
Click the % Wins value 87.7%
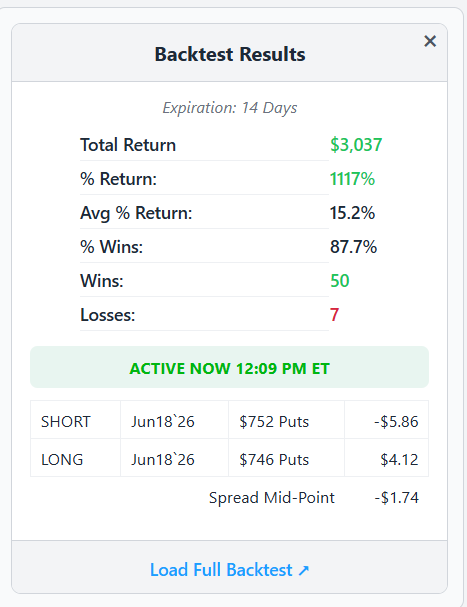pos(353,247)
